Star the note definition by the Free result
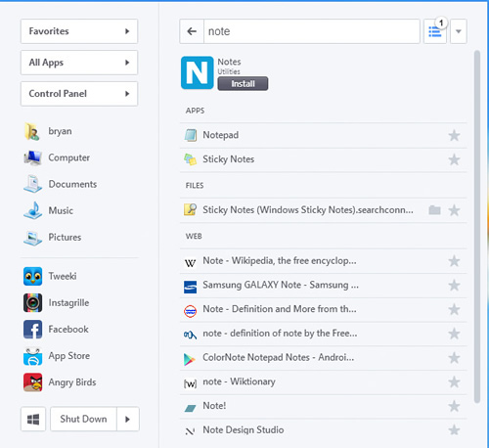489x448 pixels. pyautogui.click(x=454, y=334)
